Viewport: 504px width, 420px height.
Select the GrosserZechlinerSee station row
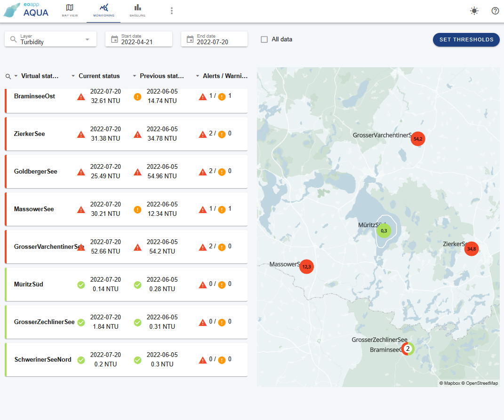[126, 322]
